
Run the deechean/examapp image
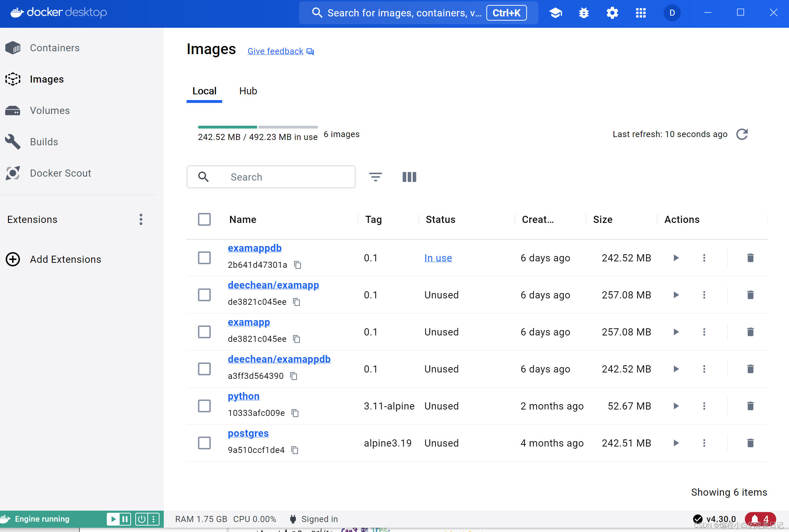tap(676, 295)
